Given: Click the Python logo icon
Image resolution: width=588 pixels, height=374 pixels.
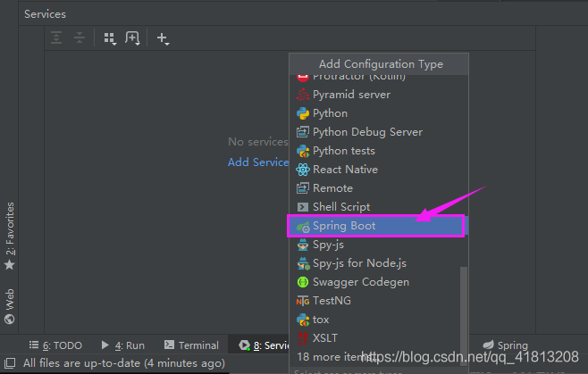Looking at the screenshot, I should click(x=302, y=113).
